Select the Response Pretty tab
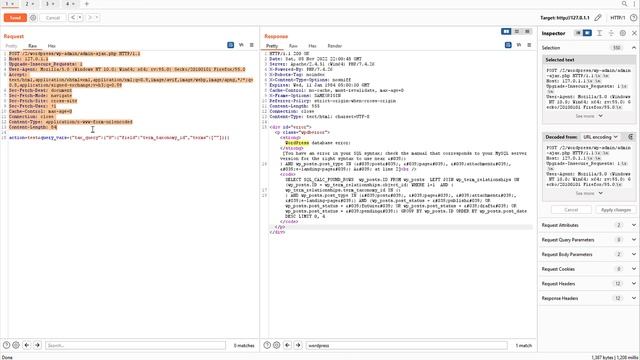The image size is (640, 360). pyautogui.click(x=272, y=46)
